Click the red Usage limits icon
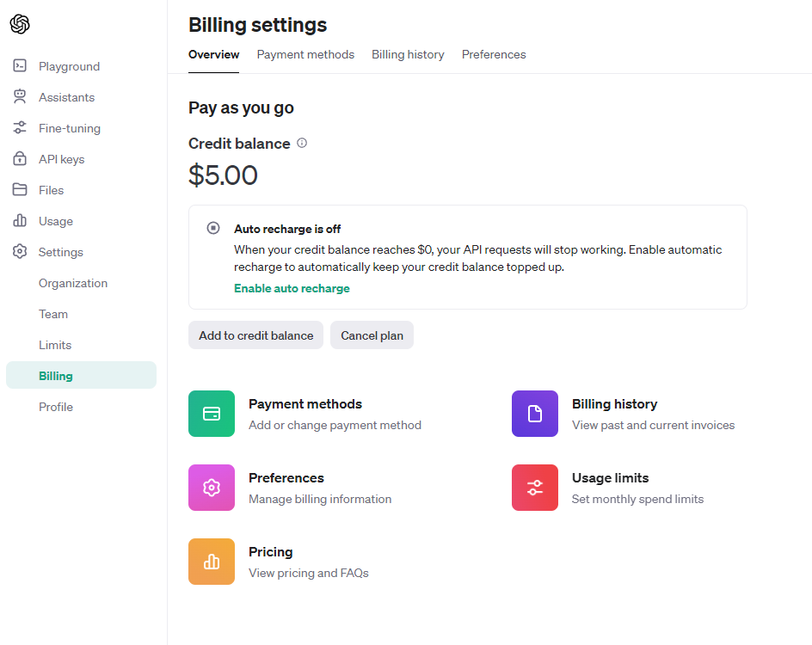The height and width of the screenshot is (645, 812). tap(534, 488)
